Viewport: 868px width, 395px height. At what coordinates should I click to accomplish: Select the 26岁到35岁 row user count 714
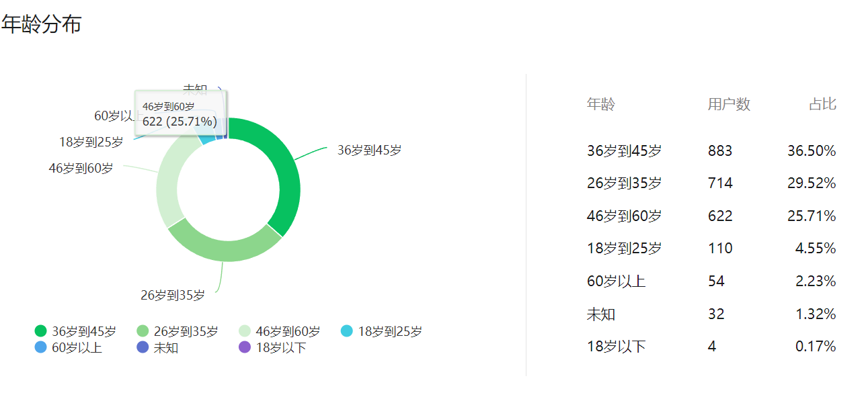point(720,183)
